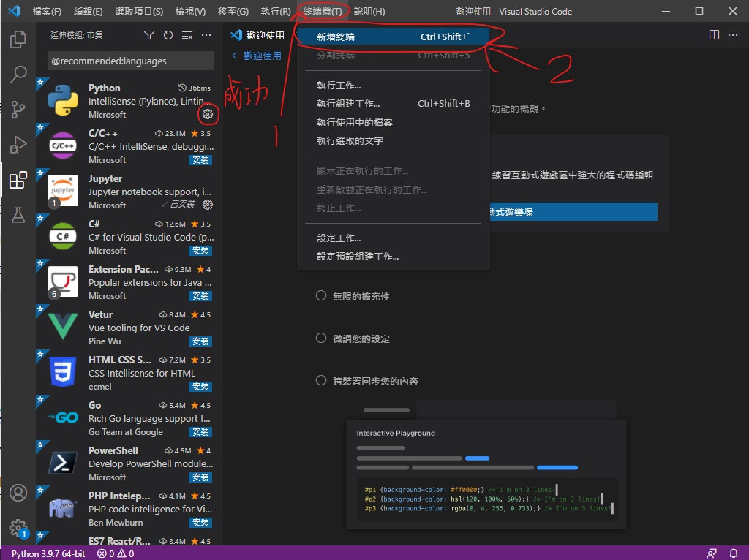This screenshot has height=560, width=749.
Task: Click the feedback icon in status bar
Action: click(x=712, y=553)
